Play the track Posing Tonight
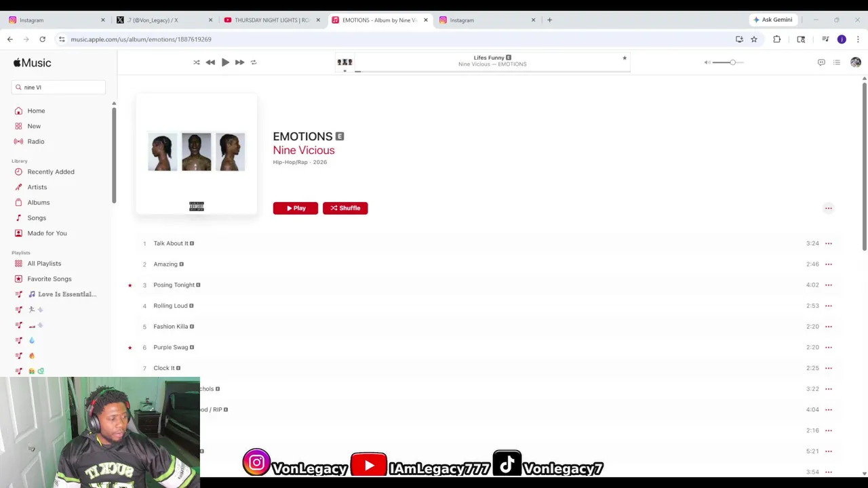 (174, 285)
